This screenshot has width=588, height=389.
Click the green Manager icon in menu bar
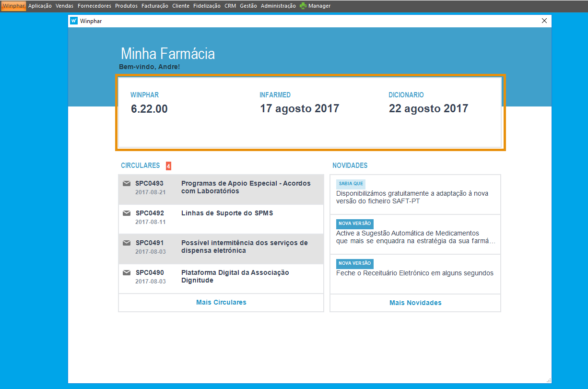tap(303, 6)
